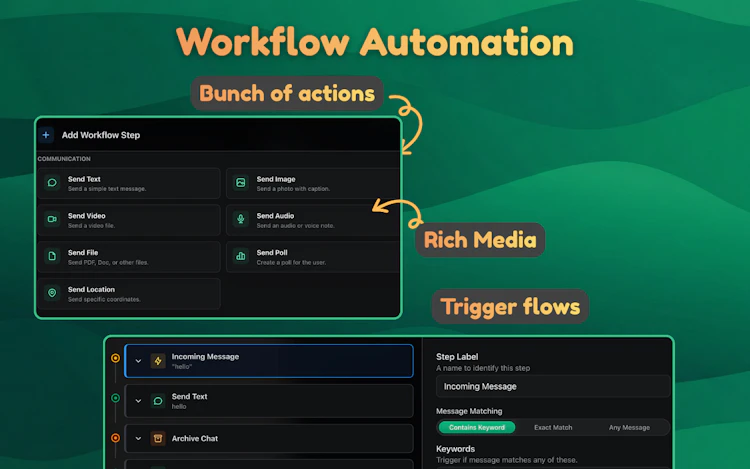Viewport: 750px width, 469px height.
Task: Click 'Send a photo with caption.' description
Action: [293, 189]
